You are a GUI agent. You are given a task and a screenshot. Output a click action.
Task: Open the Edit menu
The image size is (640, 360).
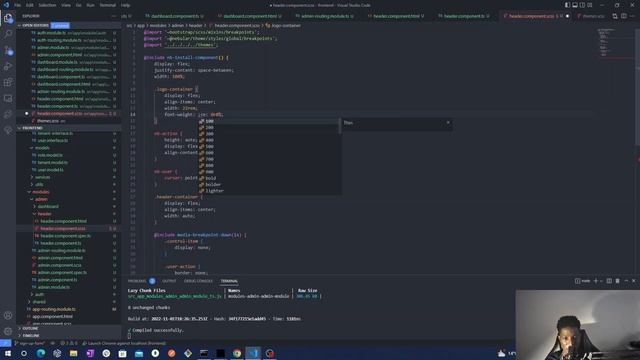(x=30, y=5)
